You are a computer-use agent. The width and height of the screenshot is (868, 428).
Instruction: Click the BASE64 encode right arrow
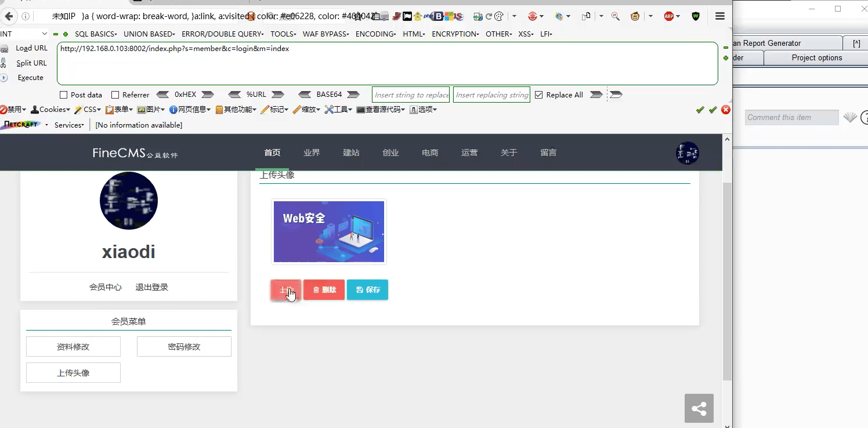tap(353, 95)
